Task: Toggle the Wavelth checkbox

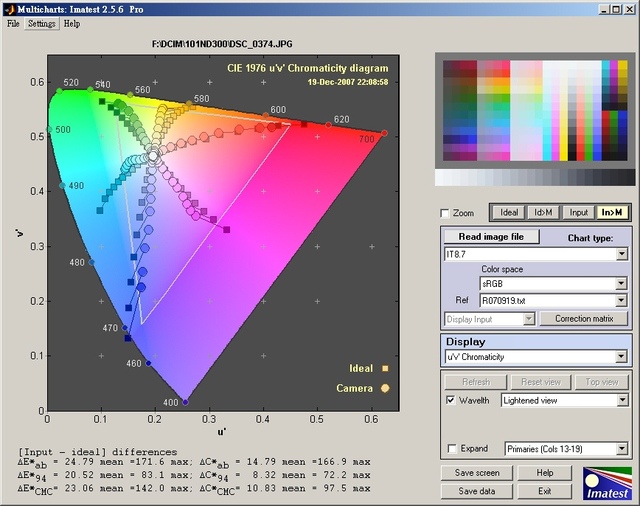Action: (x=451, y=400)
